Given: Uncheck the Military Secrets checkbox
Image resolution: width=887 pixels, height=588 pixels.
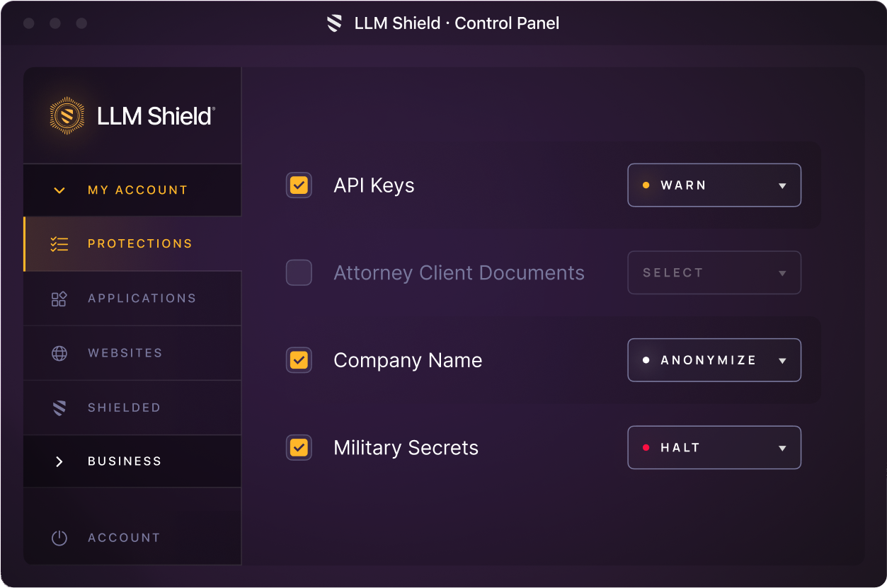Looking at the screenshot, I should click(x=299, y=447).
